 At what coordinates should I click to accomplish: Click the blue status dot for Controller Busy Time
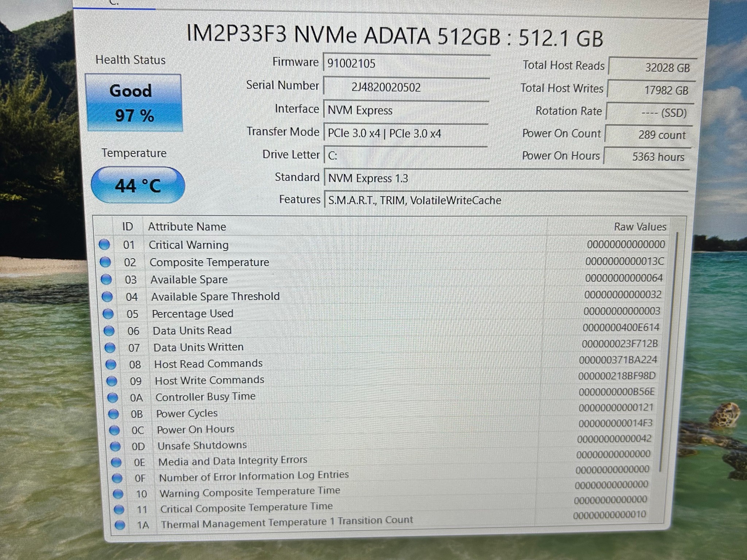pyautogui.click(x=113, y=398)
